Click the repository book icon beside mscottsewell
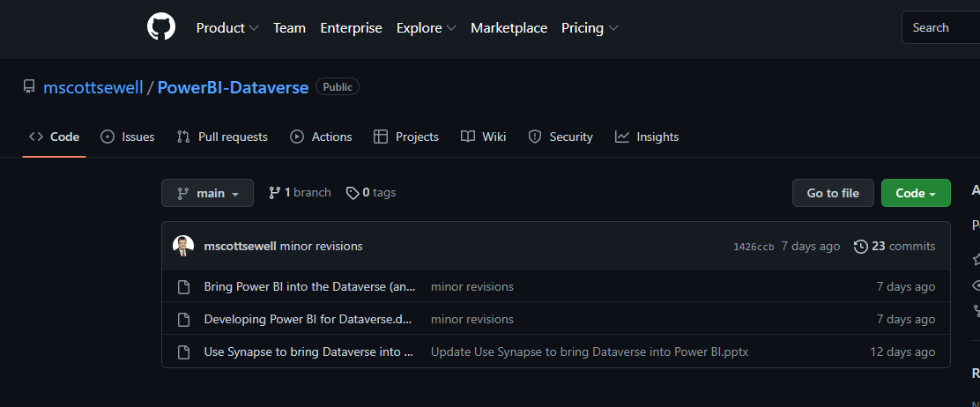The width and height of the screenshot is (980, 407). [29, 87]
